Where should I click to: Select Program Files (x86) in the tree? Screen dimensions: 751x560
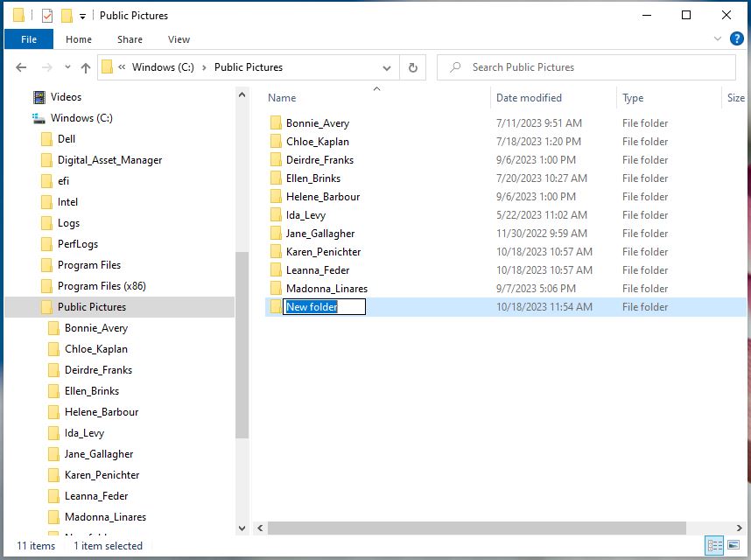coord(102,286)
